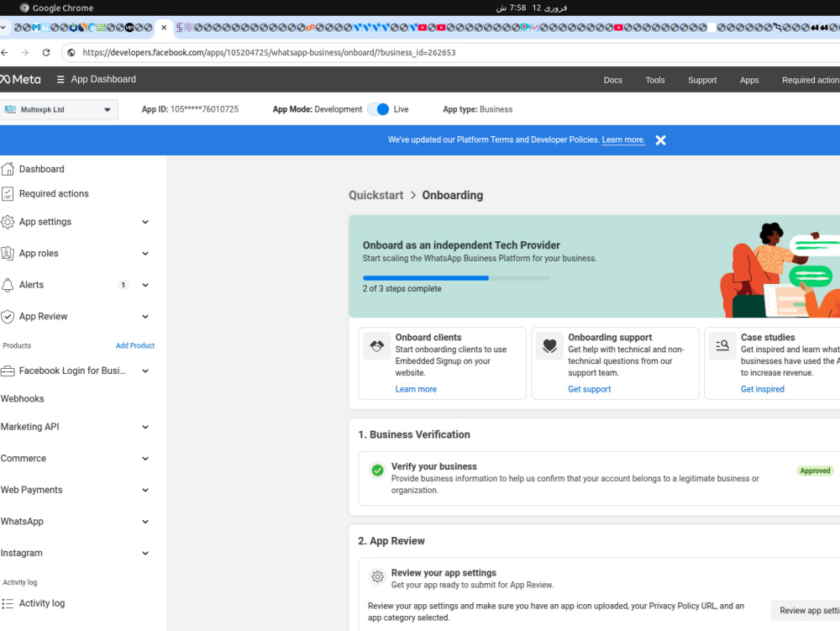Click the Get inspired link

pos(763,389)
